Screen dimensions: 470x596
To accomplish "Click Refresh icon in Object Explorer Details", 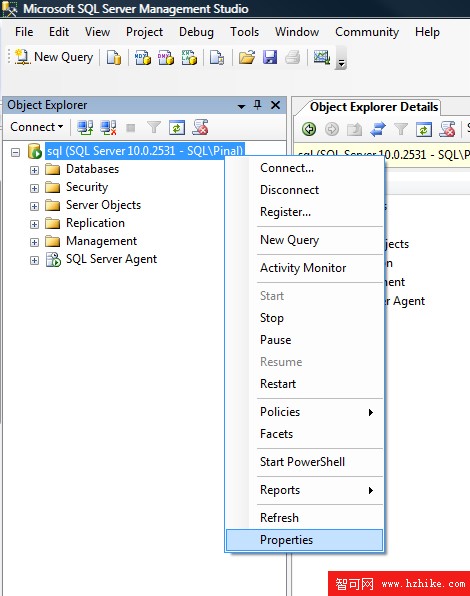I will coord(424,129).
